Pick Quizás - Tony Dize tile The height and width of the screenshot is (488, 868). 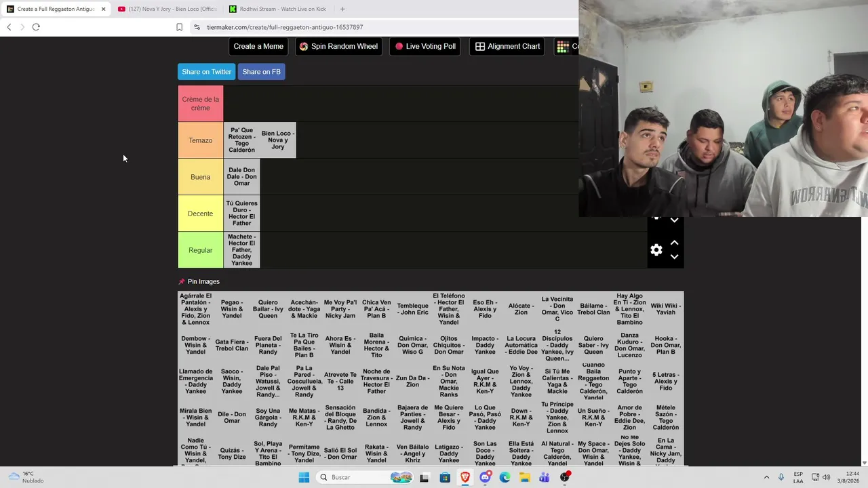(232, 453)
